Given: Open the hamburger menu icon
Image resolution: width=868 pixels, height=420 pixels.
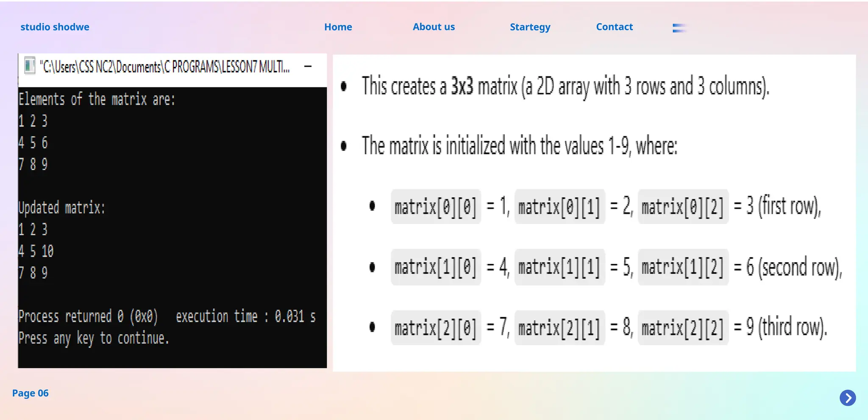Looking at the screenshot, I should 679,28.
